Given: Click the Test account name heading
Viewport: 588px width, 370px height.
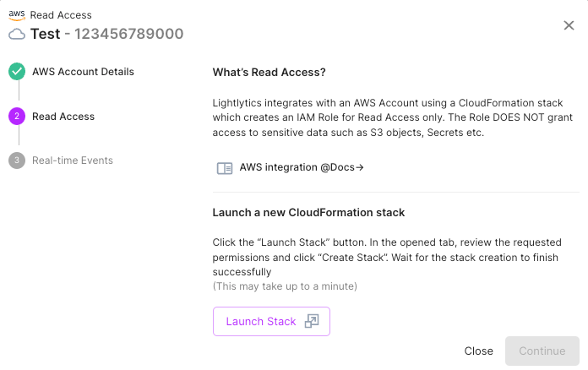Looking at the screenshot, I should tap(46, 34).
